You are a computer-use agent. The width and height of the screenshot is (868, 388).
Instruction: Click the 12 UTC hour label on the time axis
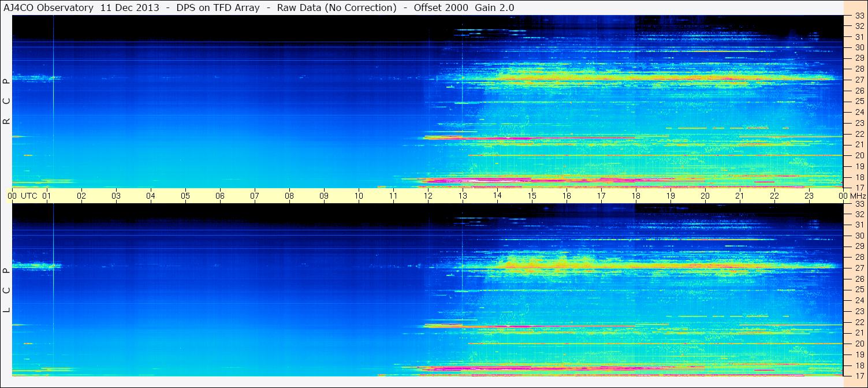(428, 196)
